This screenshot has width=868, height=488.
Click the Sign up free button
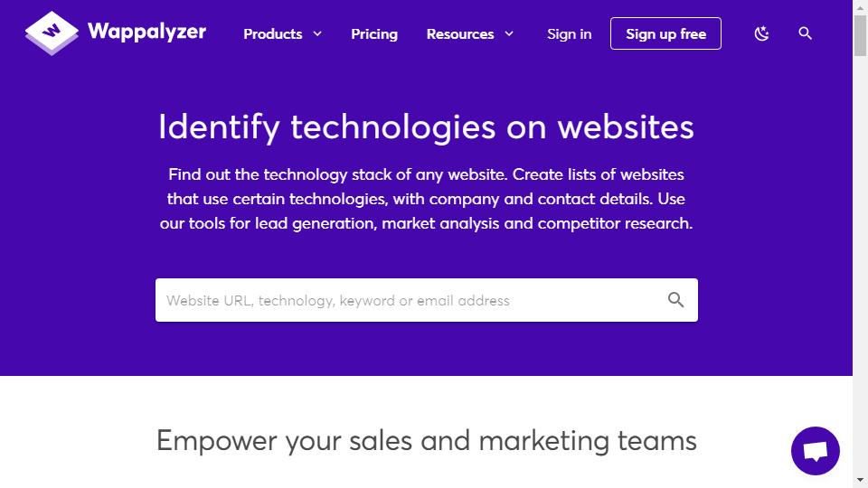coord(665,33)
